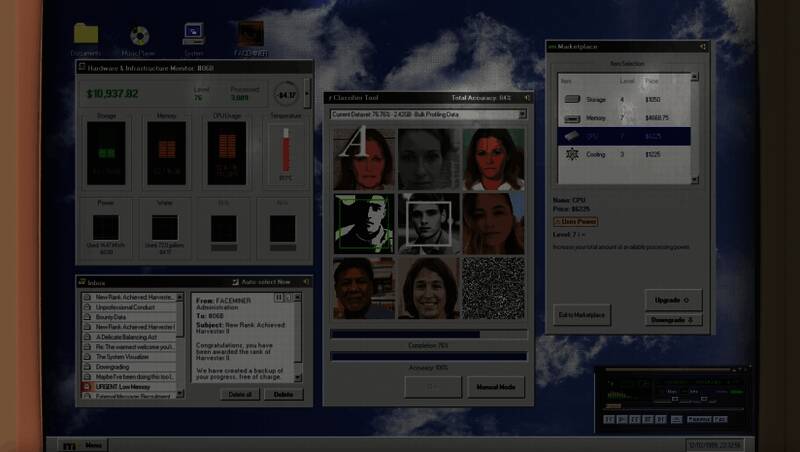Select the Storage item icon in Marketplace
Screen dimensions: 800x452
pyautogui.click(x=572, y=100)
